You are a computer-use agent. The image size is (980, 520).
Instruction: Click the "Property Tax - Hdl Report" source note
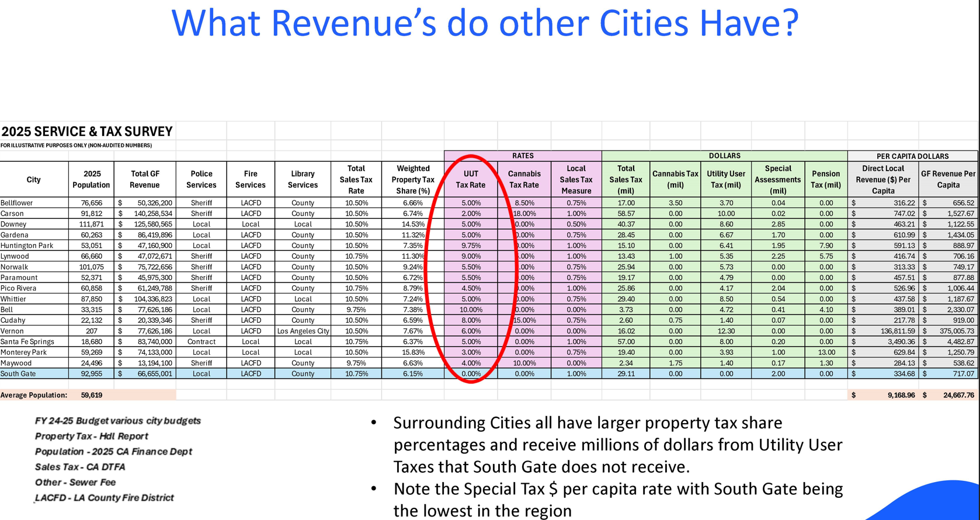(91, 436)
